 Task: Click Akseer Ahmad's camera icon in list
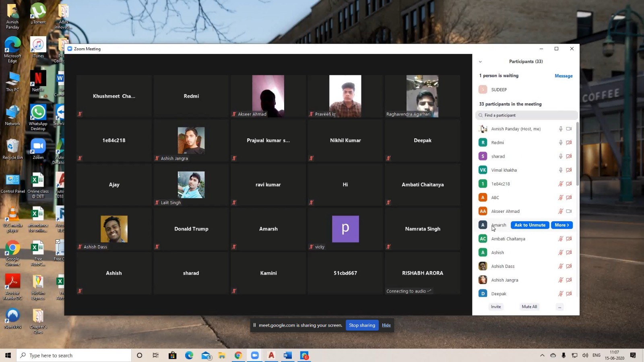(x=569, y=211)
